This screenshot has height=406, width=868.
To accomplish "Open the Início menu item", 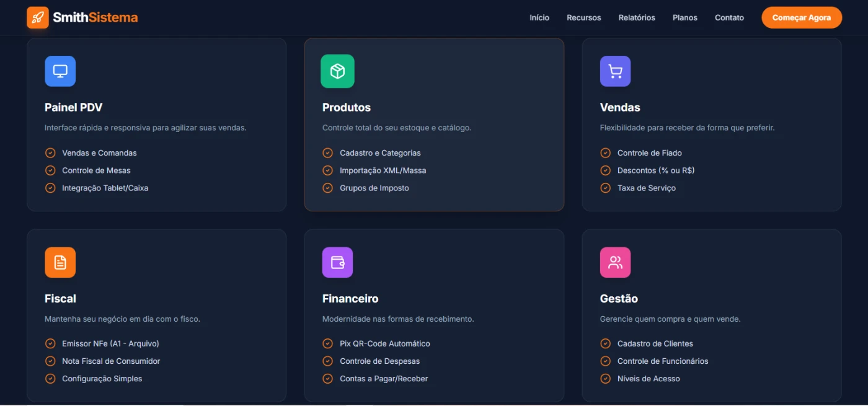I will click(539, 18).
